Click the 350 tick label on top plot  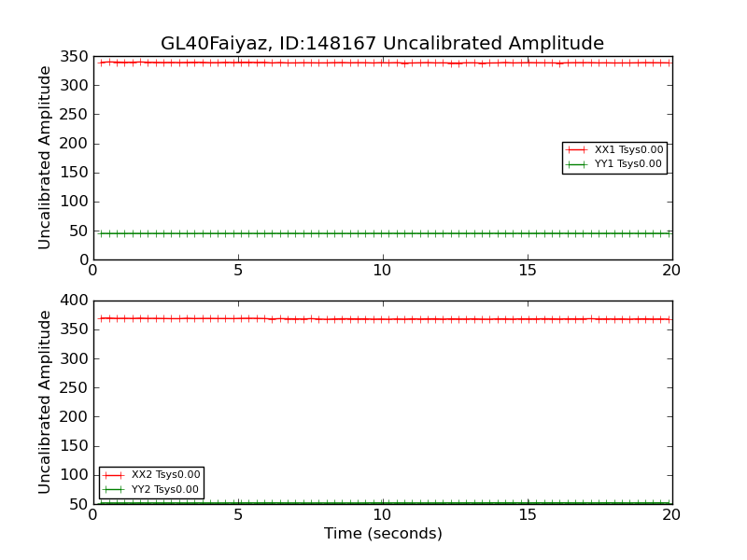point(74,57)
